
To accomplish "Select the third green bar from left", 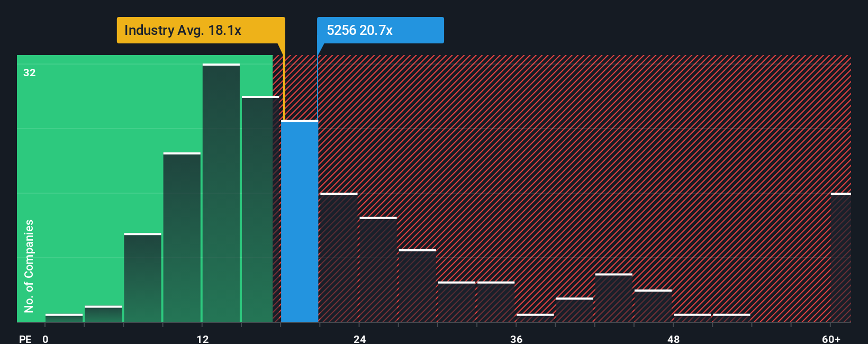I will [143, 277].
